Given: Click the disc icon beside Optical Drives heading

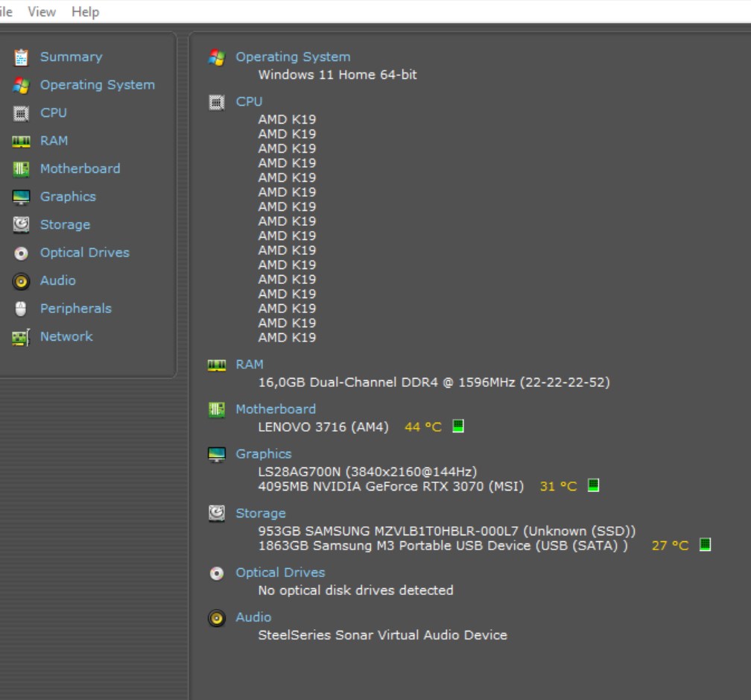Looking at the screenshot, I should pyautogui.click(x=217, y=573).
